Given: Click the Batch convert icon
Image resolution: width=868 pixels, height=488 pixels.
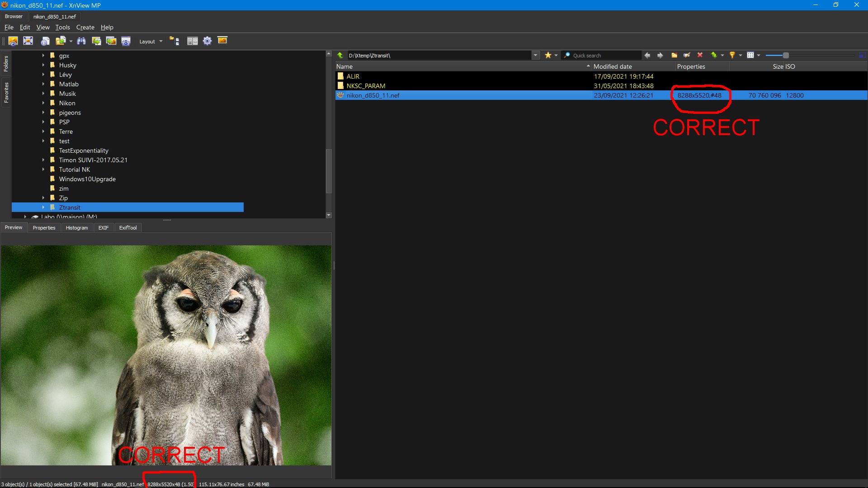Looking at the screenshot, I should pyautogui.click(x=96, y=41).
